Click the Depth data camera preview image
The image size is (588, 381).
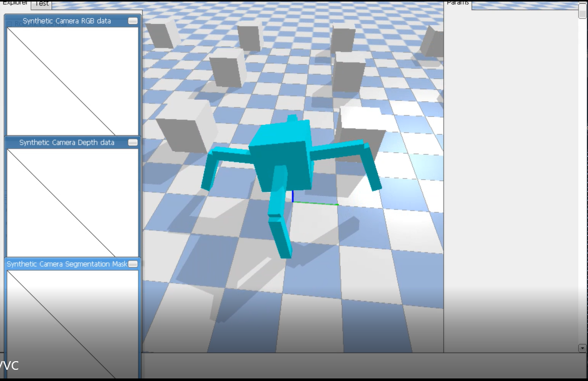point(73,202)
